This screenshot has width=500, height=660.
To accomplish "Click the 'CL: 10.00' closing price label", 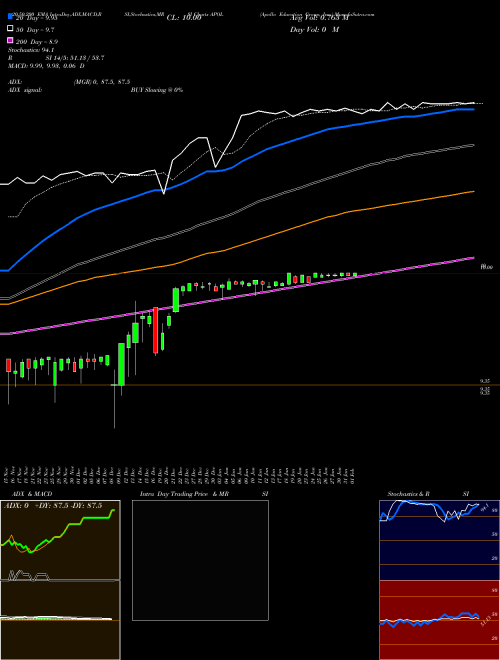I will tap(184, 18).
